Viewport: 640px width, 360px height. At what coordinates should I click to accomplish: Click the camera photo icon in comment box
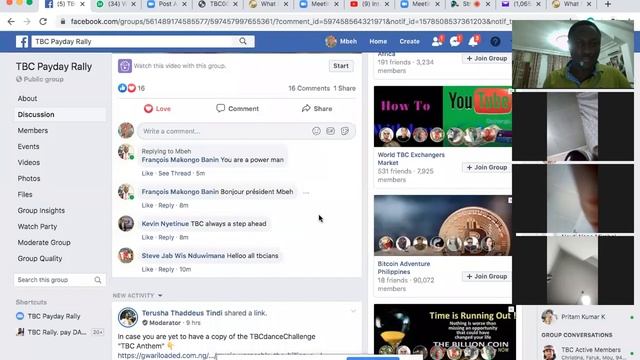[x=331, y=131]
